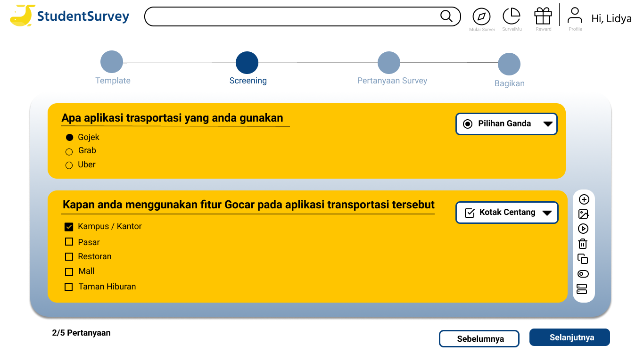Click the search magnifier icon

point(446,16)
